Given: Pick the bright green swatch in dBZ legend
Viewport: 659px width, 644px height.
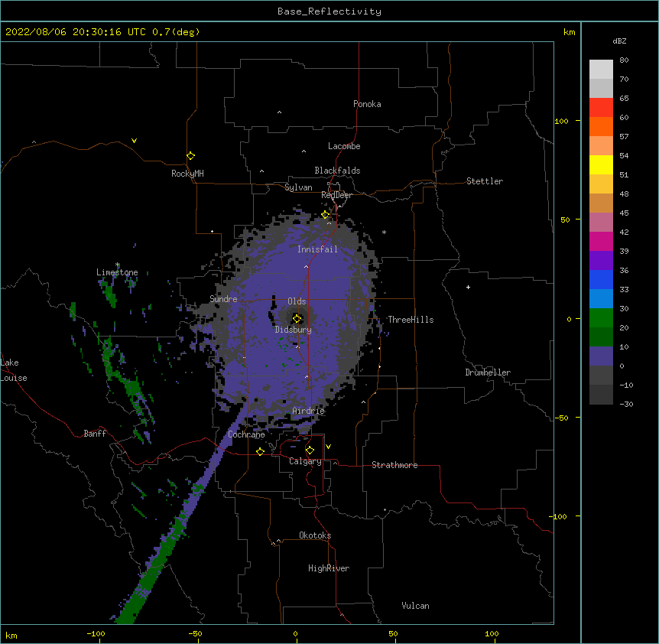Looking at the screenshot, I should click(x=601, y=318).
